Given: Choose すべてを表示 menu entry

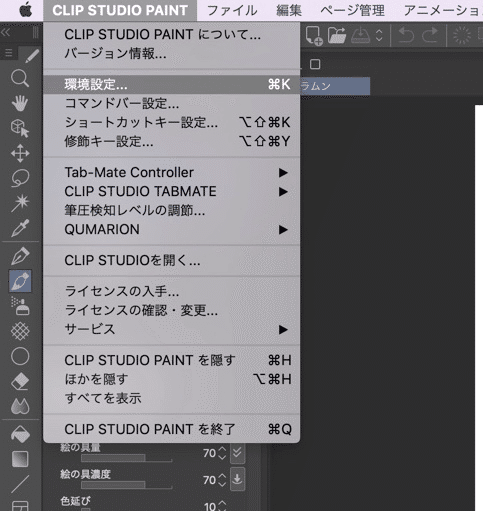Looking at the screenshot, I should (x=171, y=398).
